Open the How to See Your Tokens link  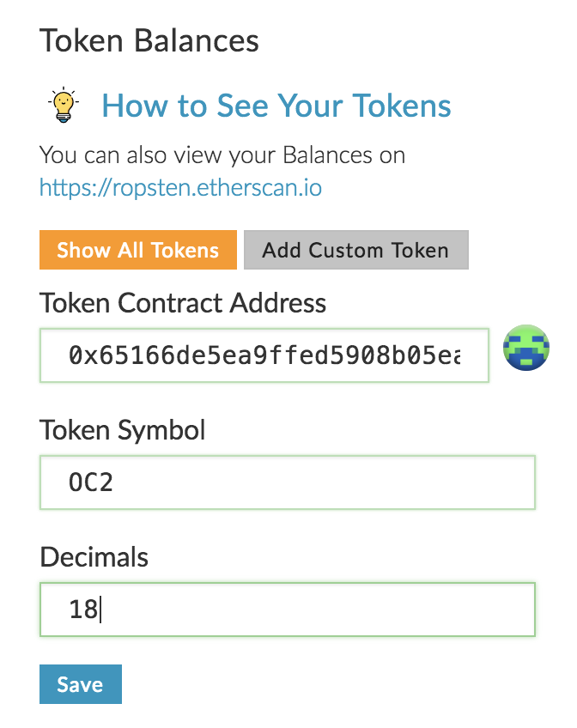click(276, 106)
